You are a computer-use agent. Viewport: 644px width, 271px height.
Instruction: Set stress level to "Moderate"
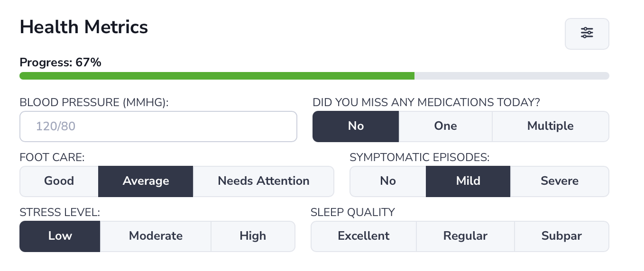(156, 236)
